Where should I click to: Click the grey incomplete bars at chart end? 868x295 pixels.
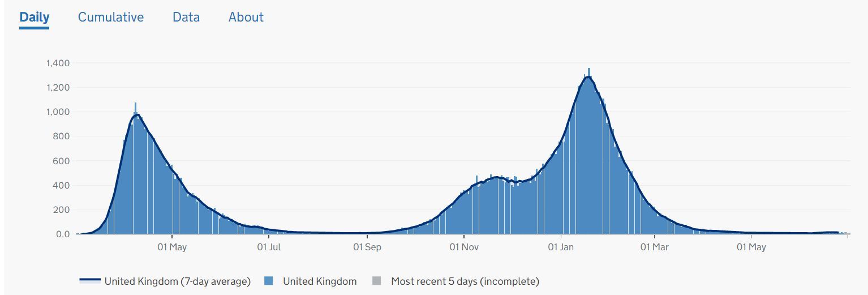(x=846, y=233)
